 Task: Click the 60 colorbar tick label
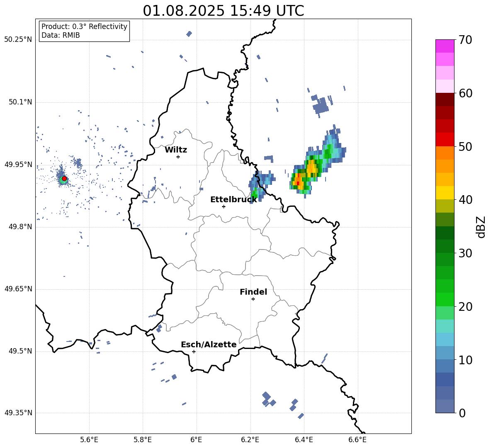pyautogui.click(x=465, y=93)
